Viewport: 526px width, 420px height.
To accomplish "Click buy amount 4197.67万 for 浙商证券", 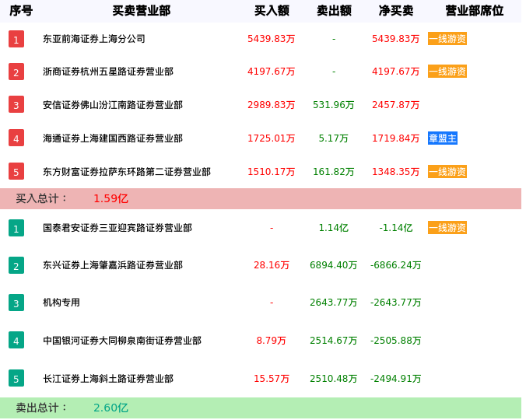I will coord(271,72).
